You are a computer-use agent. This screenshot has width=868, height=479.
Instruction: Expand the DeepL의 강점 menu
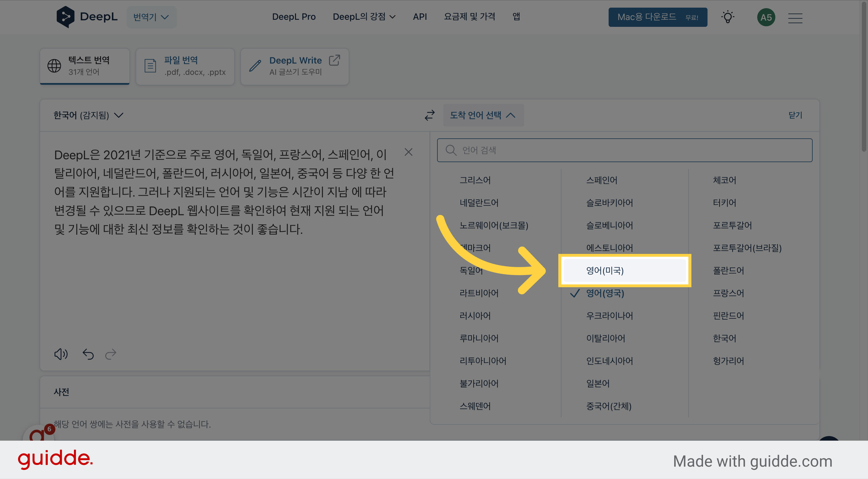[x=364, y=16]
